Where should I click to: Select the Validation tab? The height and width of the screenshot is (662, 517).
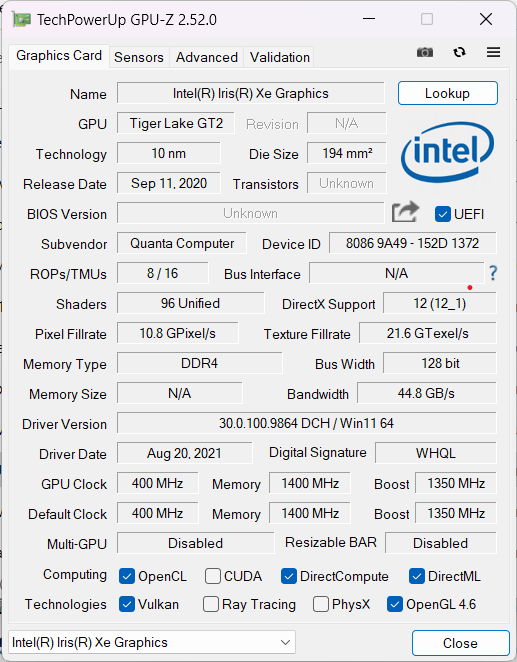279,57
